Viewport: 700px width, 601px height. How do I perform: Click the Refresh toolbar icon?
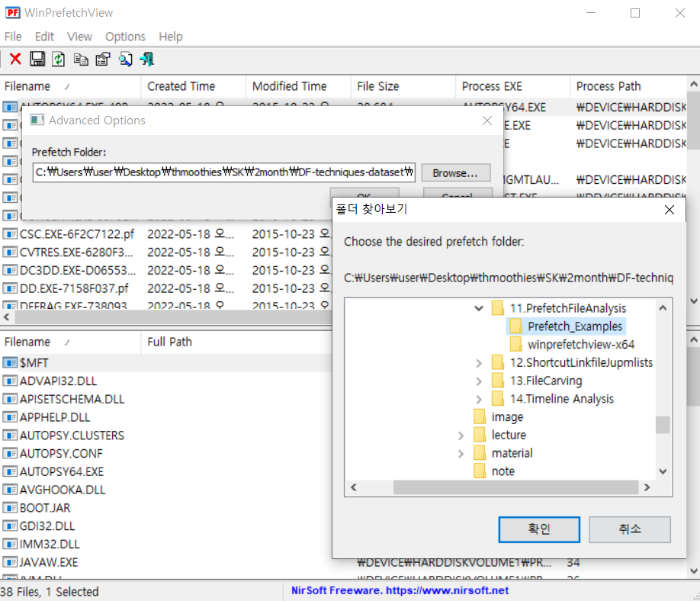[x=59, y=59]
